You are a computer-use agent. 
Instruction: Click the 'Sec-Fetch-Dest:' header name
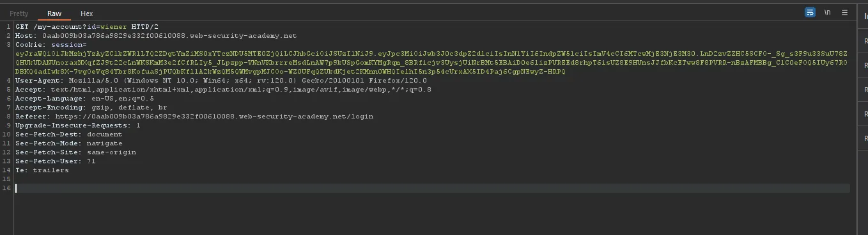click(49, 134)
